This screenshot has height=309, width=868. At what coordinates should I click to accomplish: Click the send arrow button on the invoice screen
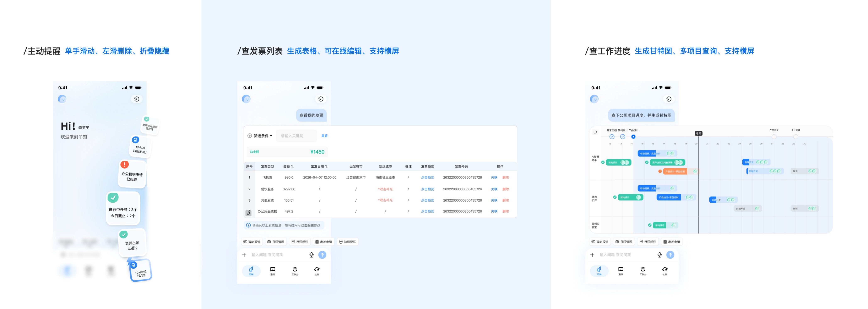pyautogui.click(x=322, y=255)
